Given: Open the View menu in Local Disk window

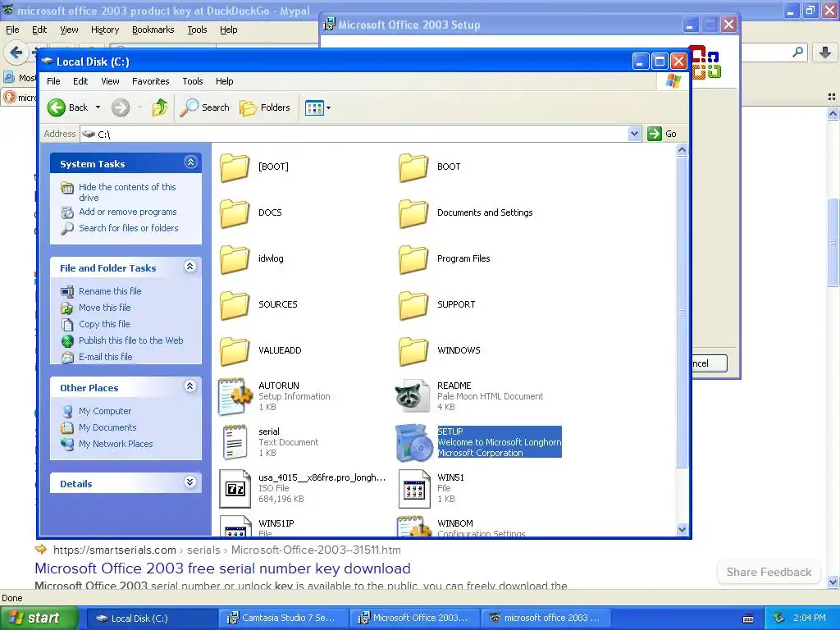Looking at the screenshot, I should [x=110, y=81].
